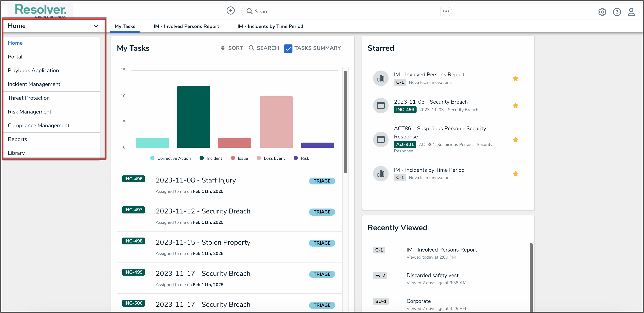Click into the Search input field
Screen dimensions: 644x313
(345, 11)
